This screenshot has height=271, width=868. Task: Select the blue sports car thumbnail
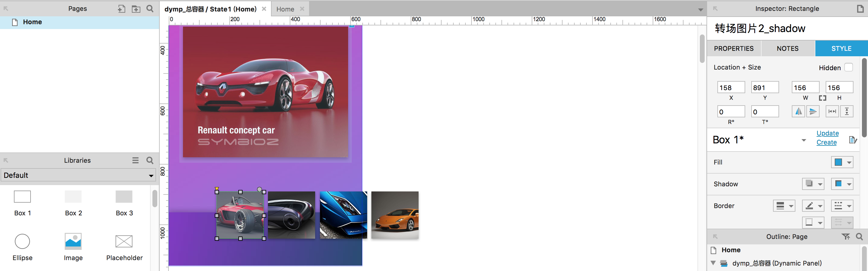(x=343, y=215)
